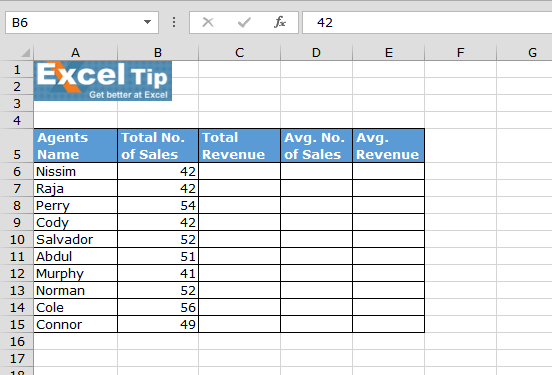Select the cell containing Salvador
This screenshot has width=552, height=375.
click(x=75, y=239)
